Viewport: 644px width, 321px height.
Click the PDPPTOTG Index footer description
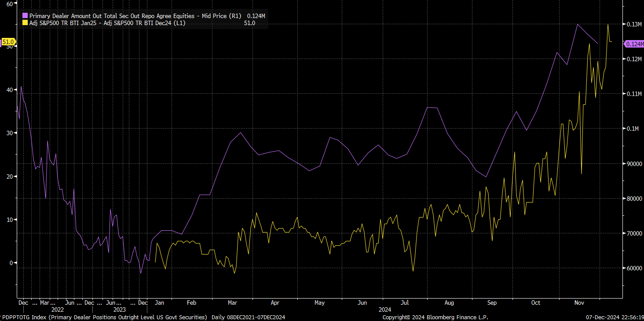click(105, 317)
